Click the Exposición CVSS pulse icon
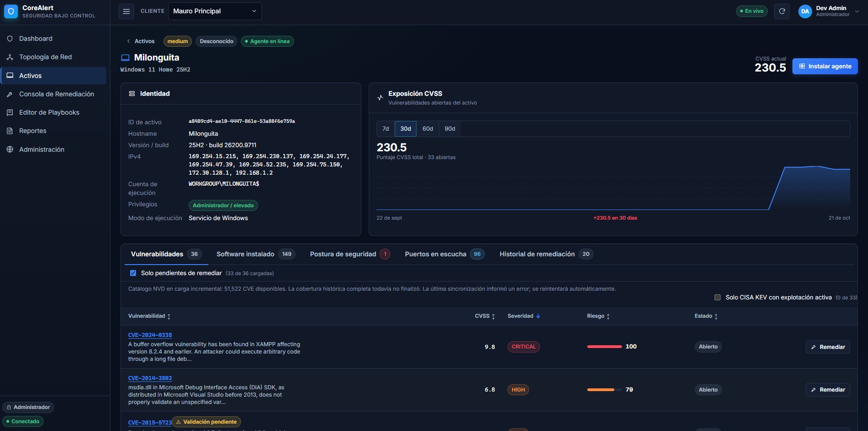This screenshot has width=868, height=431. click(x=380, y=97)
